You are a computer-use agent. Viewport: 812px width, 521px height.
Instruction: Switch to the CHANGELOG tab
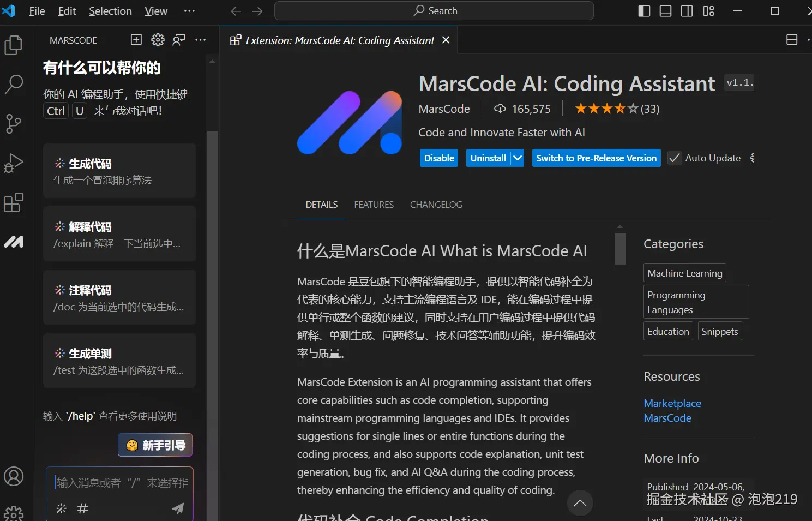(x=436, y=205)
